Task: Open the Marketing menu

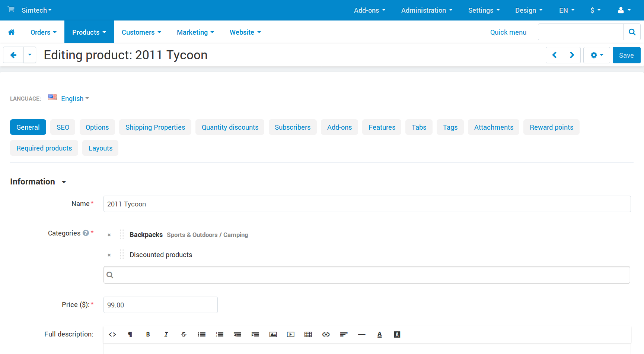Action: click(x=195, y=32)
